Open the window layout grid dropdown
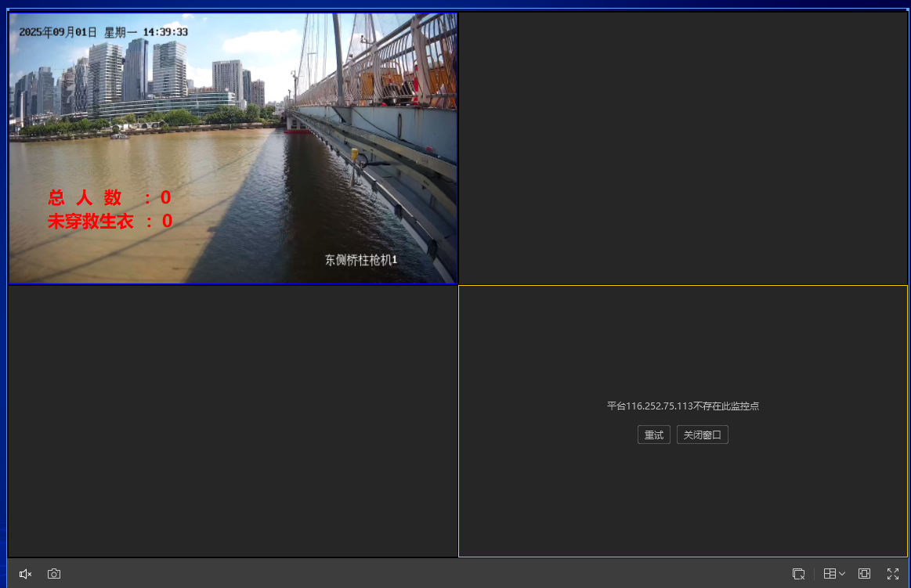Viewport: 911px width, 588px height. [834, 573]
